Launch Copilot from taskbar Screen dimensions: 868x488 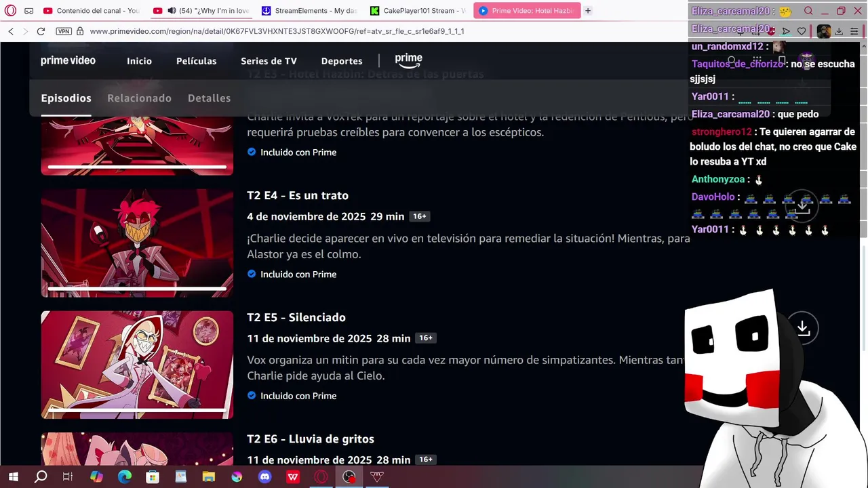point(96,477)
